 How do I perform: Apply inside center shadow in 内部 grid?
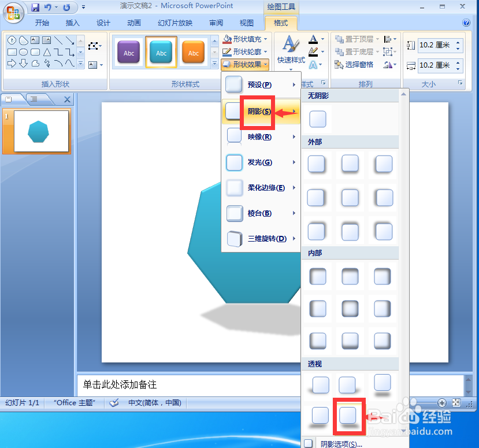(350, 308)
